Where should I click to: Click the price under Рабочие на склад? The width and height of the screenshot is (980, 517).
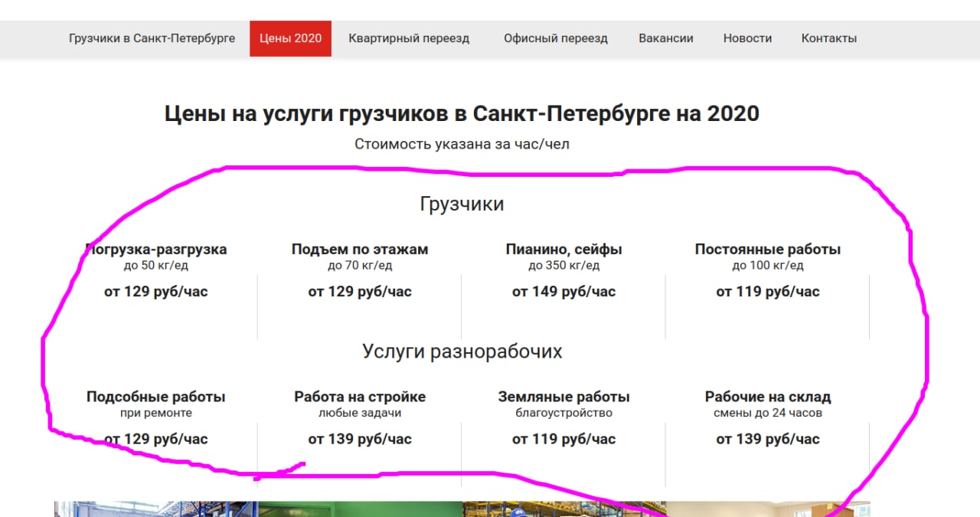click(x=768, y=440)
